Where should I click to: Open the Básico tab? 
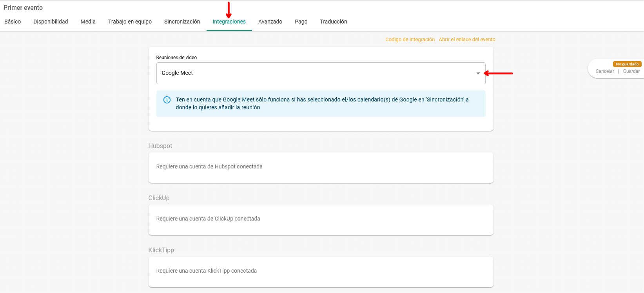[x=13, y=22]
